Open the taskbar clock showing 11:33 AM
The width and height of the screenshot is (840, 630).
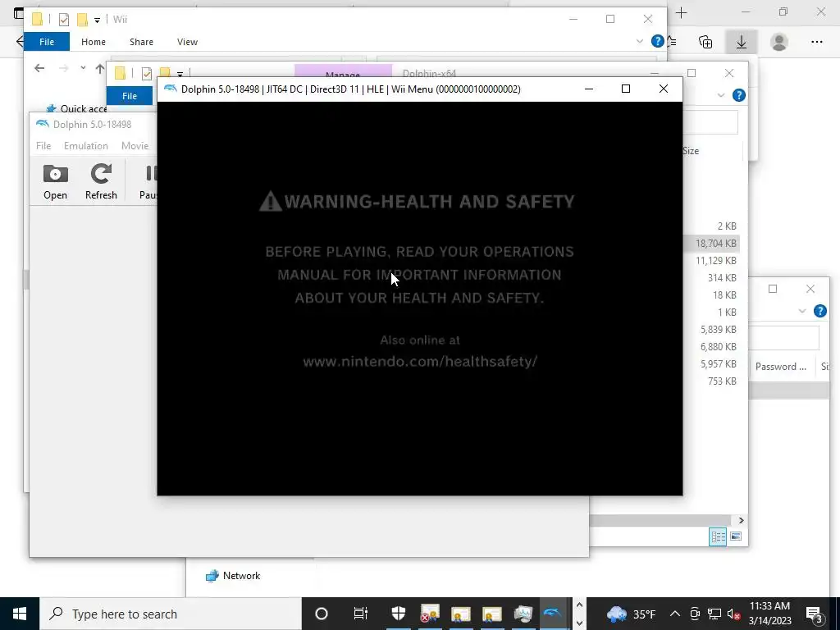point(769,614)
